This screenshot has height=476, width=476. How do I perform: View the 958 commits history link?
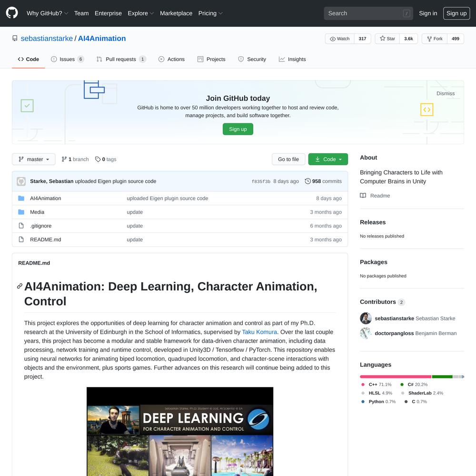323,181
